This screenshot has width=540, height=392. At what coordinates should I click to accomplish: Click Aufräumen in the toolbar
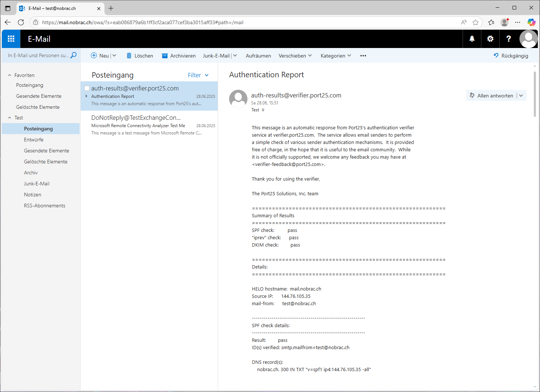point(258,56)
